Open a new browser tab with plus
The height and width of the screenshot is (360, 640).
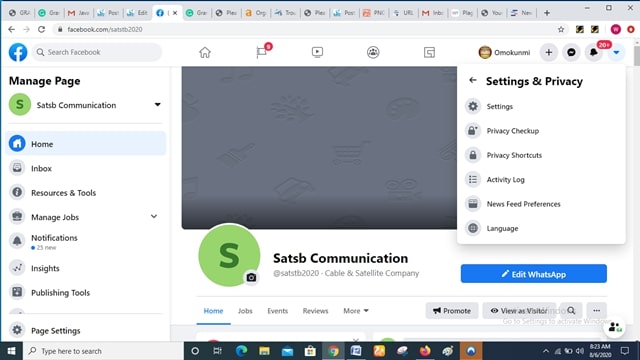click(x=547, y=13)
